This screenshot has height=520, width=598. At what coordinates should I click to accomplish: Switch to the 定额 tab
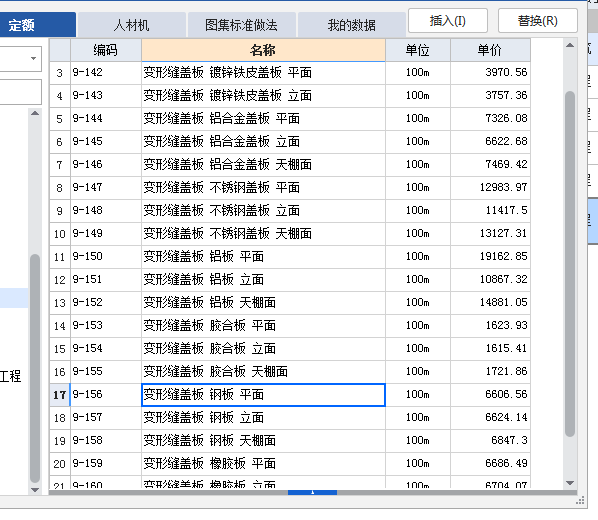point(37,25)
